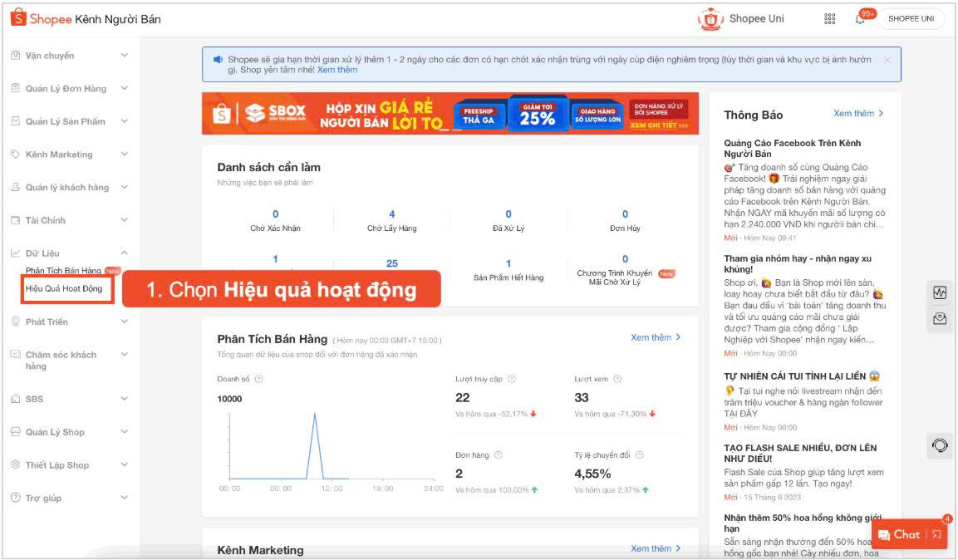This screenshot has width=958, height=560.
Task: Open the inbox tray icon on right edge
Action: (x=940, y=318)
